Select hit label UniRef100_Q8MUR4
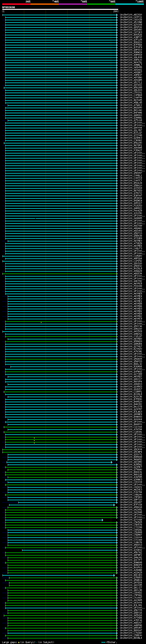Viewport: 146px width, 644px height. [x=131, y=344]
